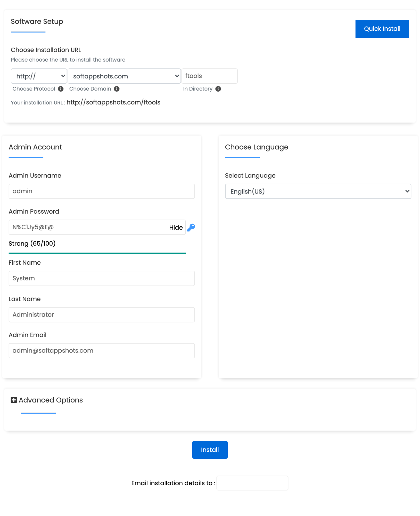The width and height of the screenshot is (420, 516).
Task: Click the email installation details field
Action: (x=252, y=483)
